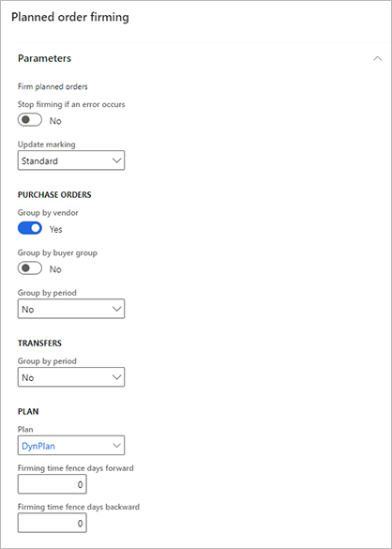
Task: Toggle Stop firming if an error occurs
Action: (x=30, y=120)
